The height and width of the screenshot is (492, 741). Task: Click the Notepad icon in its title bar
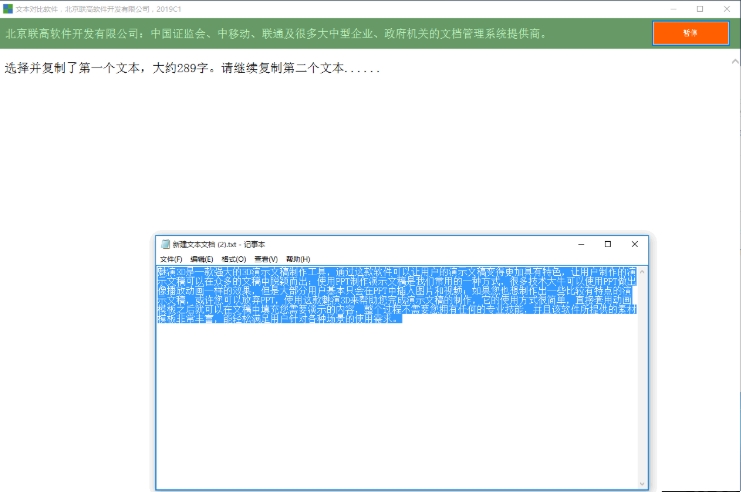pos(164,244)
